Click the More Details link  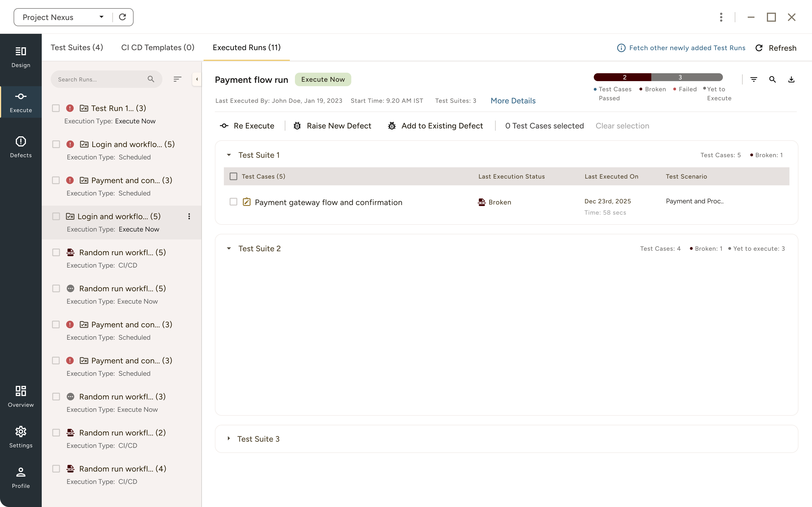(x=513, y=101)
